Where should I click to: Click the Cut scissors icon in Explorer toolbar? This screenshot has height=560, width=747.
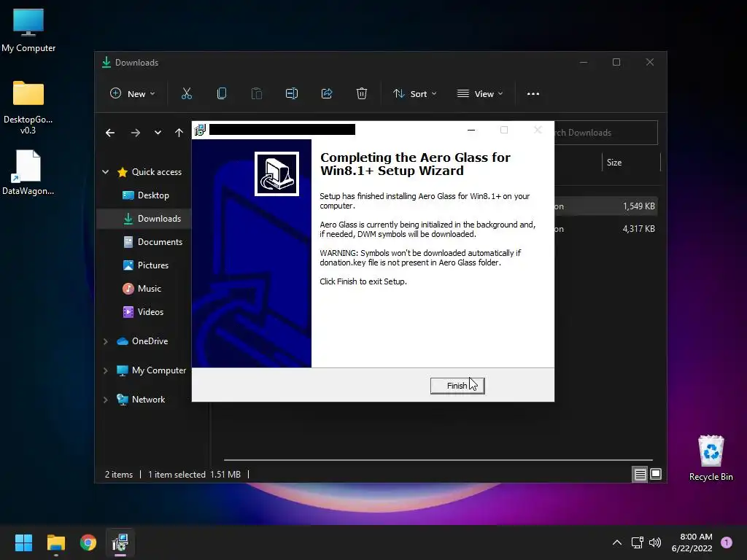pos(187,94)
